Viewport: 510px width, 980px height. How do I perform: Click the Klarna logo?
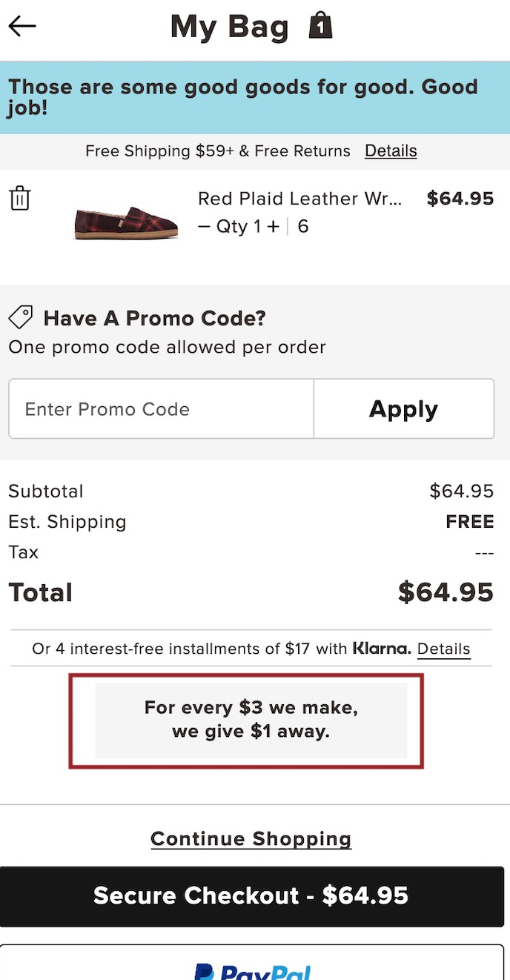click(x=382, y=649)
